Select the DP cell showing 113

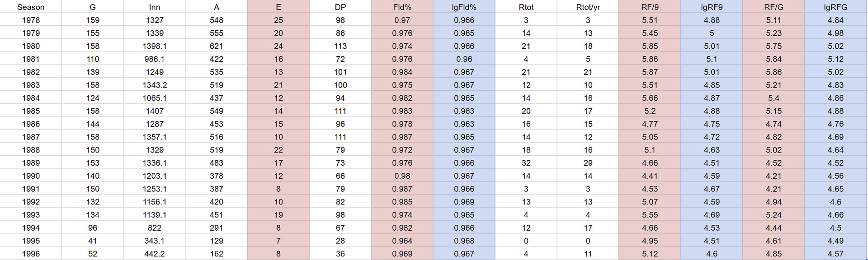pos(340,46)
